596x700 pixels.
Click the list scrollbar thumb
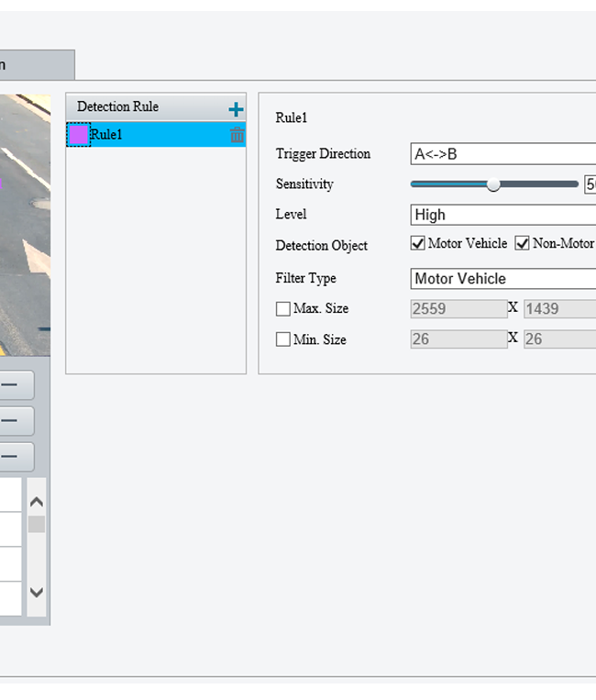point(37,524)
